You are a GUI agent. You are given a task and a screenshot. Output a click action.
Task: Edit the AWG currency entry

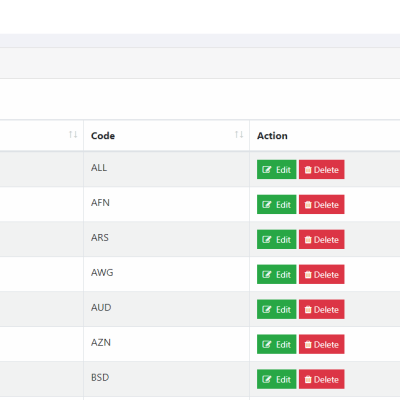coord(276,274)
